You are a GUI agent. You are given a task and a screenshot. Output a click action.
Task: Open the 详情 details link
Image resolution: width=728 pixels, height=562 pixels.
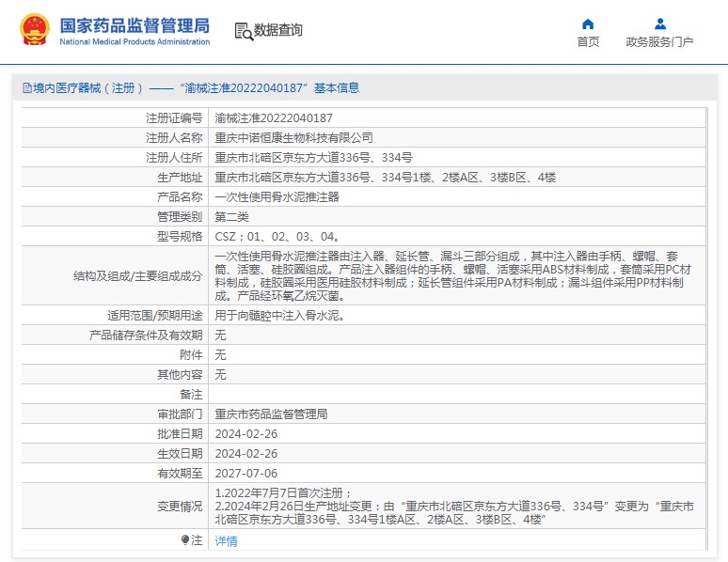tap(226, 540)
